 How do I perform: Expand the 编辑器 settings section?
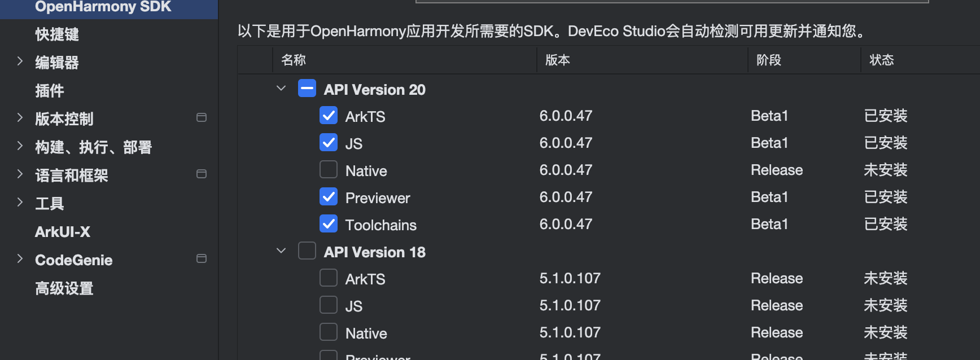pos(20,62)
